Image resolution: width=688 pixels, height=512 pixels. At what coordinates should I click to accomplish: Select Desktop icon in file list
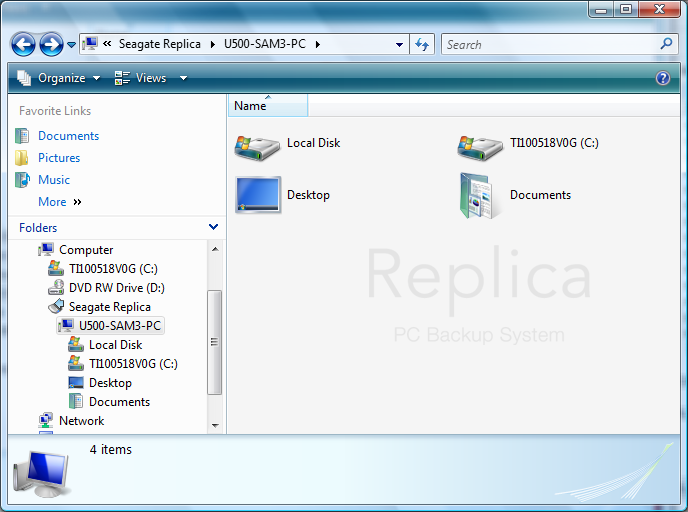point(258,195)
